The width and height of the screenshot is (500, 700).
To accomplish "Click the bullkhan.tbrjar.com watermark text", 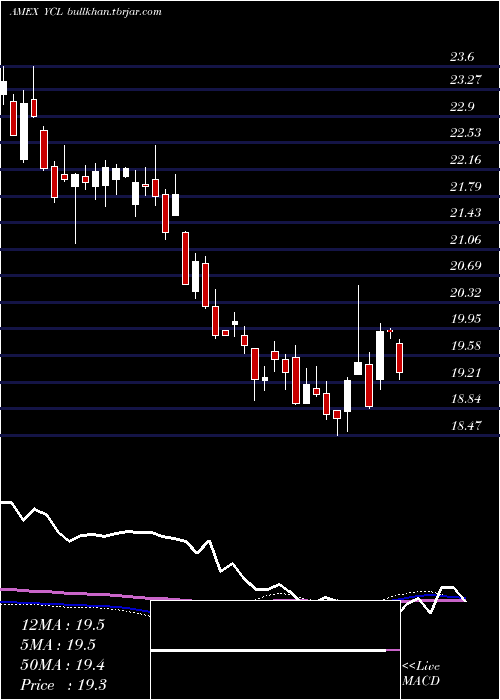I will 114,12.
